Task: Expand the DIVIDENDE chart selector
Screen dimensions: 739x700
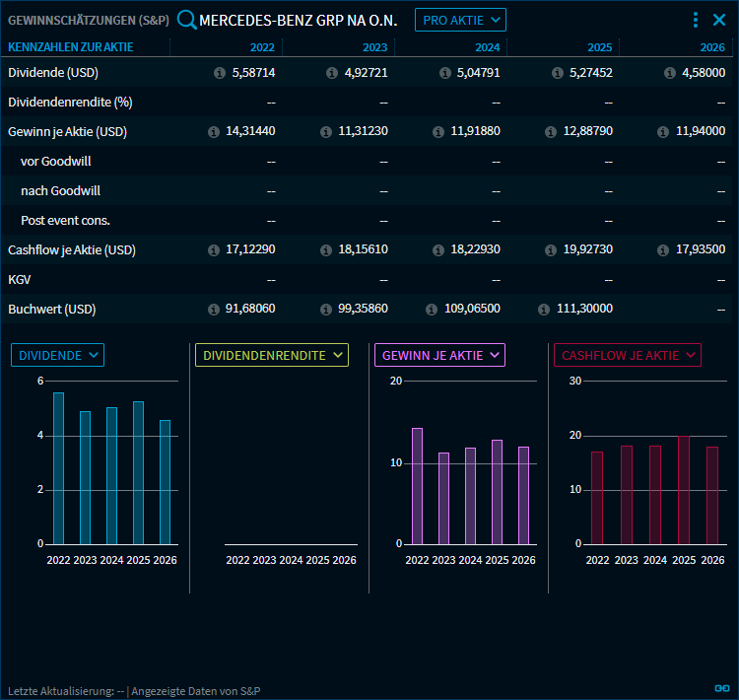Action: [57, 355]
